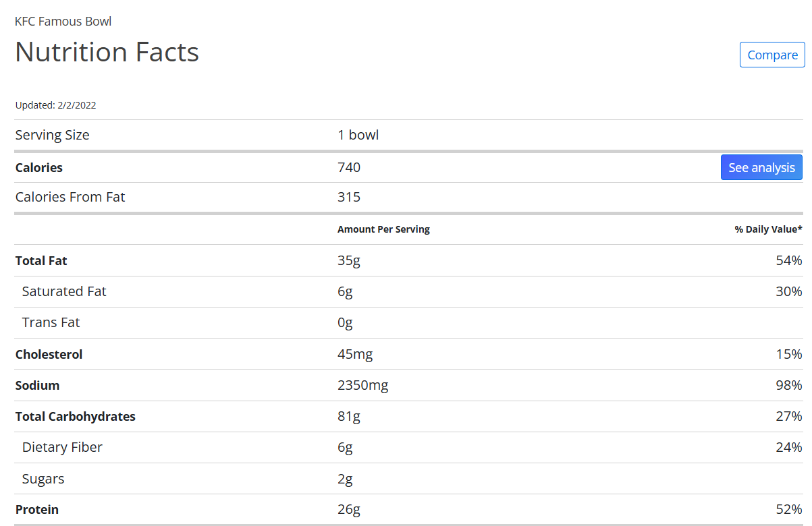Image resolution: width=812 pixels, height=526 pixels.
Task: Click the 'Calories' row label
Action: (38, 167)
